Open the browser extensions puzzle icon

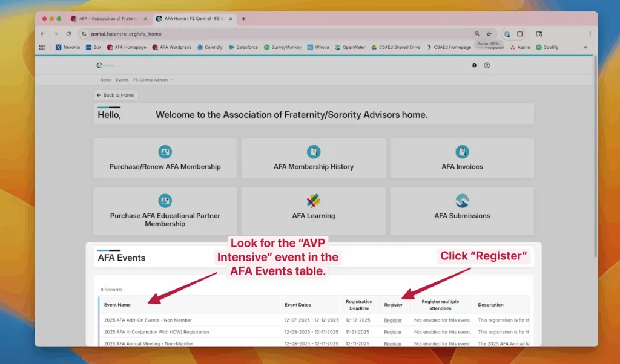point(520,34)
